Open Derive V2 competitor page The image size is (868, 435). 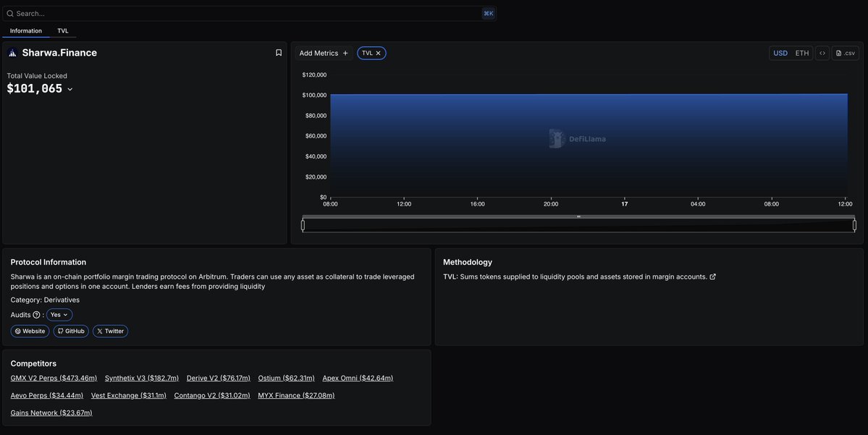[218, 378]
